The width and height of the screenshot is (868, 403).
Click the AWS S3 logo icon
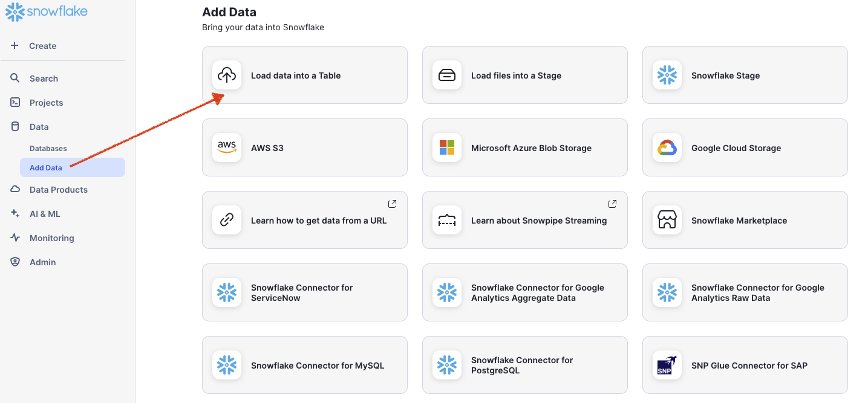pyautogui.click(x=227, y=148)
